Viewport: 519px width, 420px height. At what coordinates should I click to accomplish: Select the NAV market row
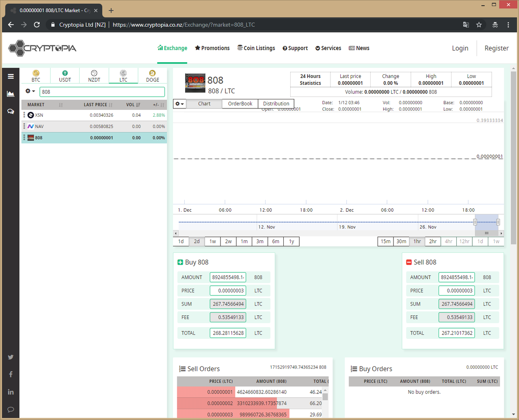[x=94, y=127]
